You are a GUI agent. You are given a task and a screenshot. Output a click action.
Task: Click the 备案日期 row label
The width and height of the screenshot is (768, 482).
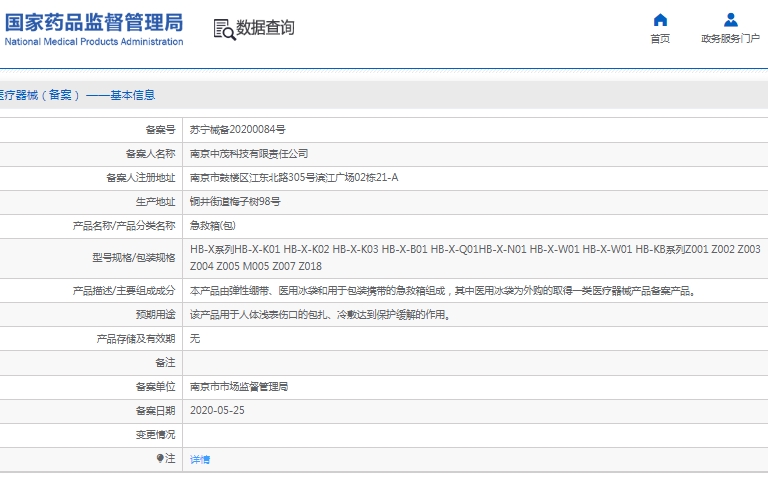155,411
